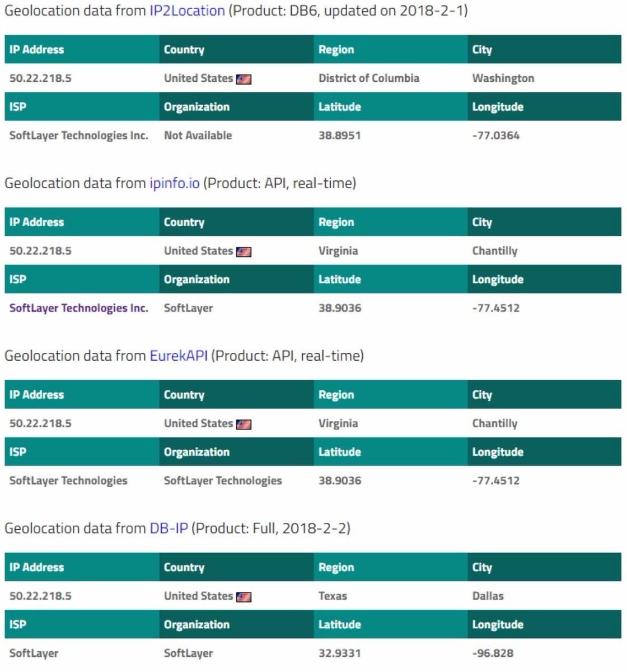Click SoftLayer Technologies Inc. link in ipinfo.io table
The height and width of the screenshot is (672, 627).
(x=79, y=308)
